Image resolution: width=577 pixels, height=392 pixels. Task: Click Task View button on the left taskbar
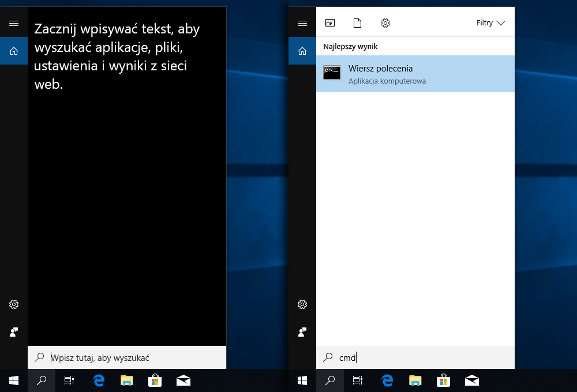click(x=69, y=380)
